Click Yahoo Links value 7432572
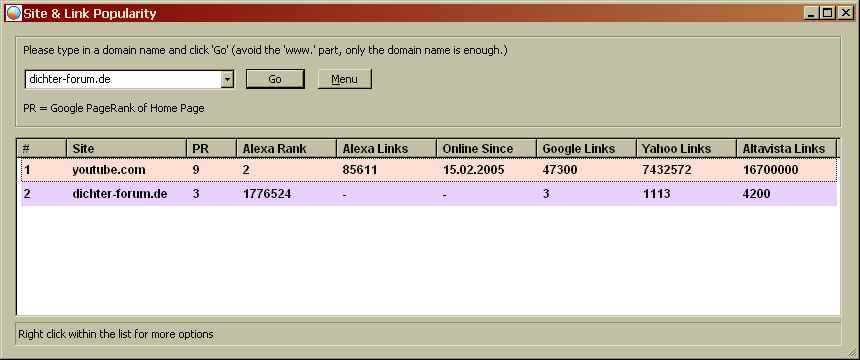This screenshot has width=860, height=360. click(666, 170)
